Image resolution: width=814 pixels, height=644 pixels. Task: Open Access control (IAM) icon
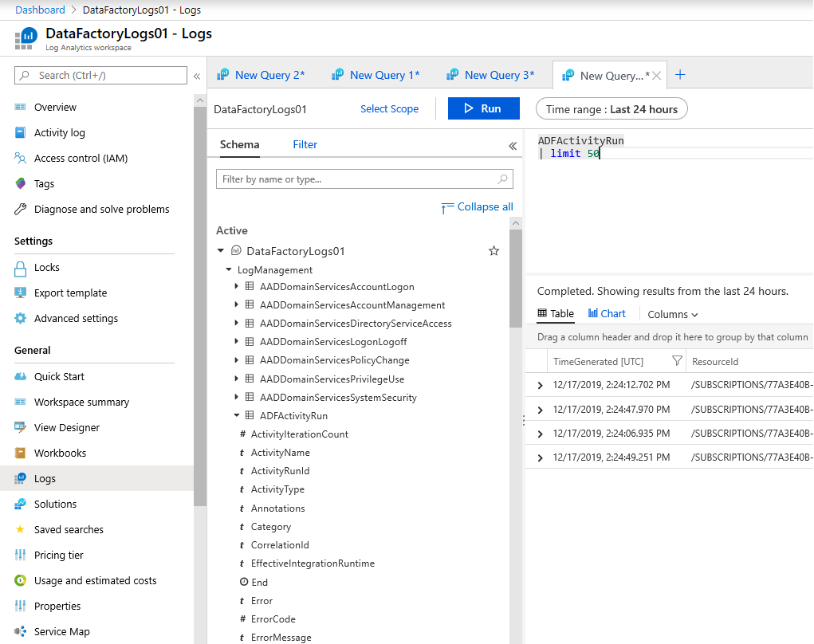21,159
